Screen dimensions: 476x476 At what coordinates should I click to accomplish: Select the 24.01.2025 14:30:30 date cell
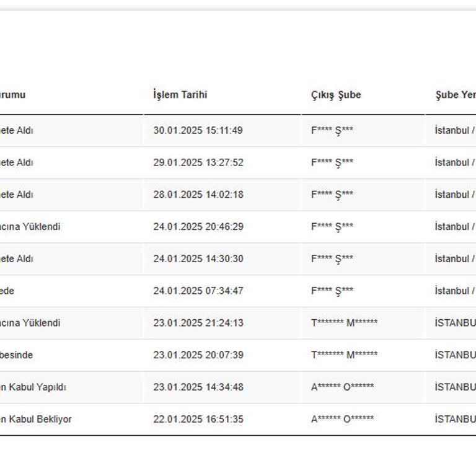tap(198, 259)
